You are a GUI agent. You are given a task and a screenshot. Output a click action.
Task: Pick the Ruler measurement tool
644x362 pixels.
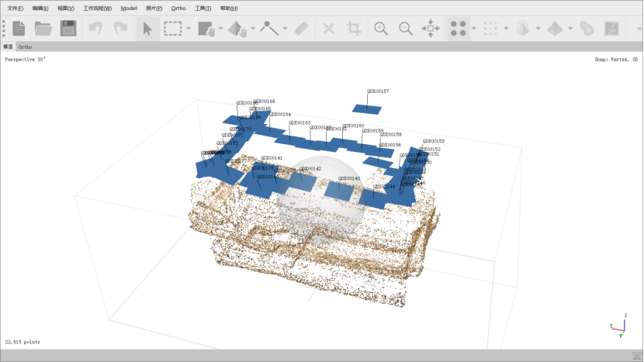click(301, 29)
